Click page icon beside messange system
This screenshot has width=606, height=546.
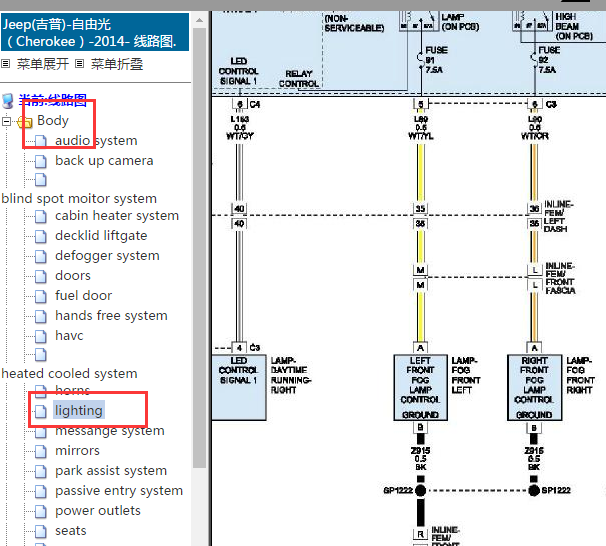pyautogui.click(x=41, y=432)
